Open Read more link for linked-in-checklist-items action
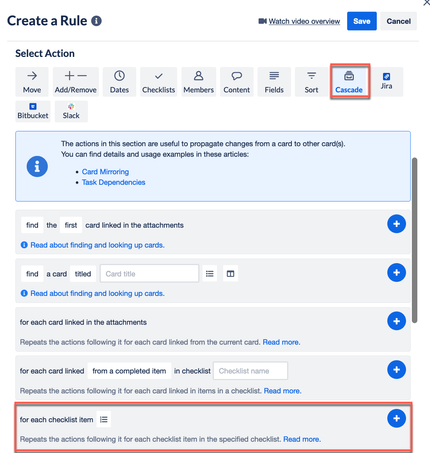Image resolution: width=430 pixels, height=453 pixels. point(283,391)
